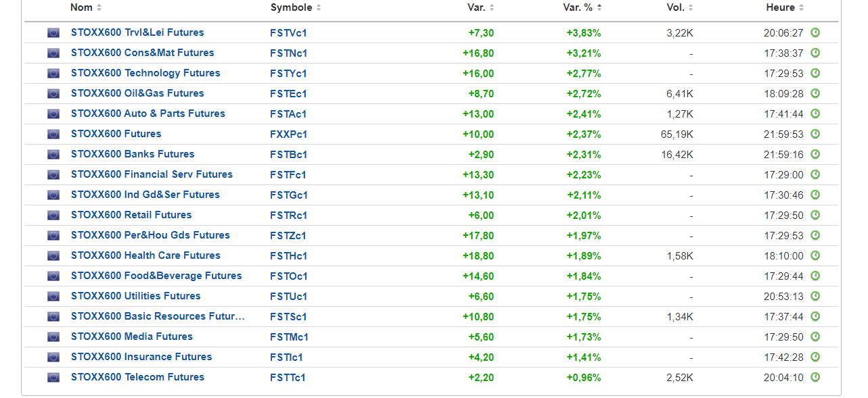Open STOXX600 Auto & Parts Futures
Image resolution: width=868 pixels, height=398 pixels.
tap(148, 114)
